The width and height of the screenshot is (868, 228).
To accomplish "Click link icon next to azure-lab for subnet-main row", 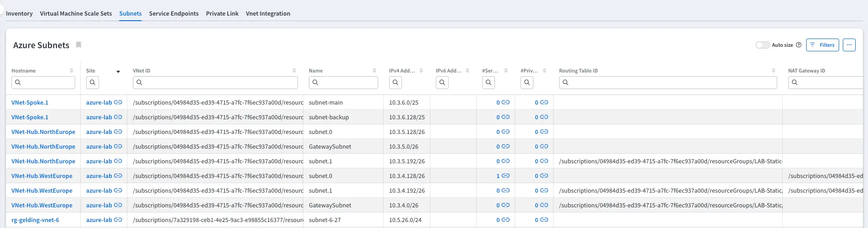I will click(118, 102).
